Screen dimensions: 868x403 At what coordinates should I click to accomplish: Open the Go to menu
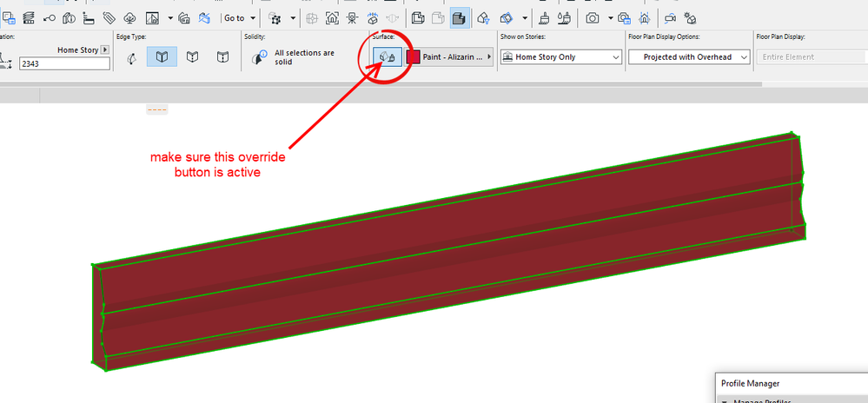coord(240,18)
